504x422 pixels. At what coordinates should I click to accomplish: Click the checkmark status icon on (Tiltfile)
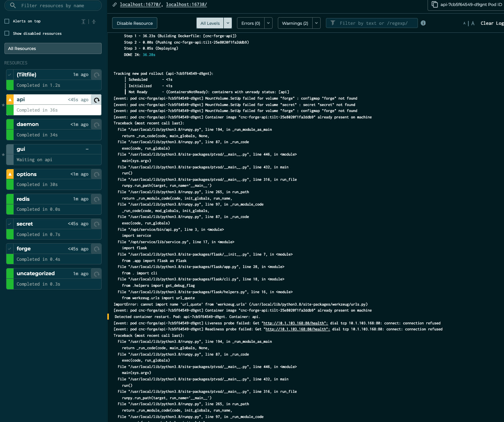point(10,75)
